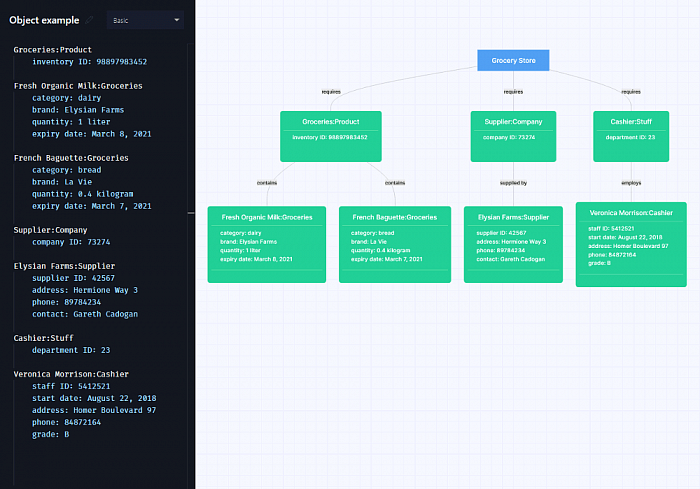Viewport: 700px width, 489px height.
Task: Click the Veronica Morrison:Cashier node
Action: (x=631, y=244)
